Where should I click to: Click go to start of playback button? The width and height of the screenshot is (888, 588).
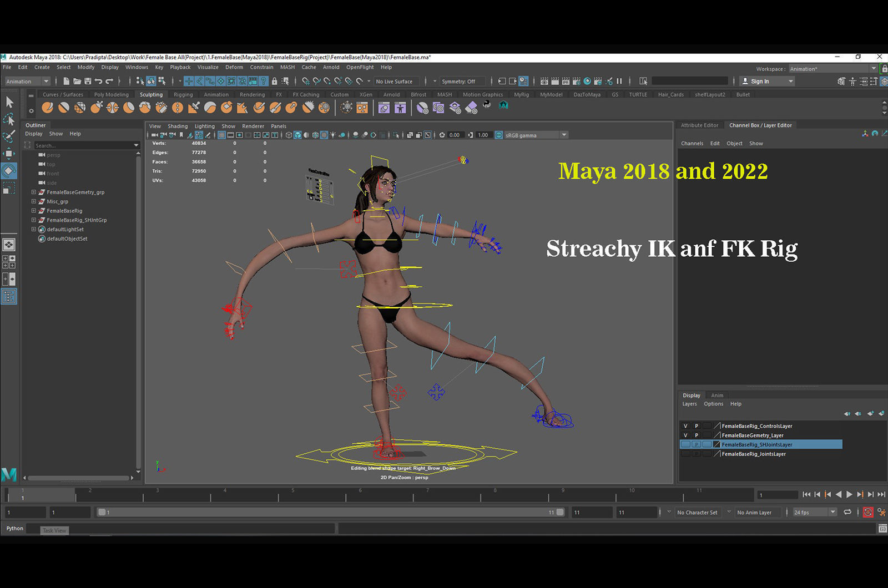pyautogui.click(x=806, y=494)
